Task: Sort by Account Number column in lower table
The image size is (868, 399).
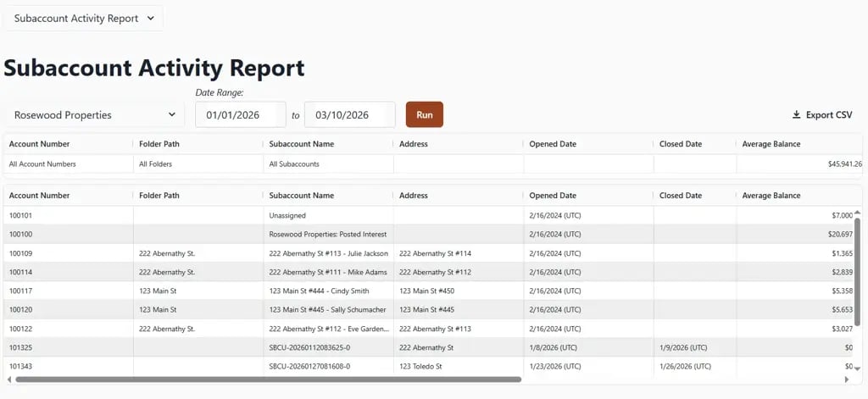Action: [x=39, y=196]
